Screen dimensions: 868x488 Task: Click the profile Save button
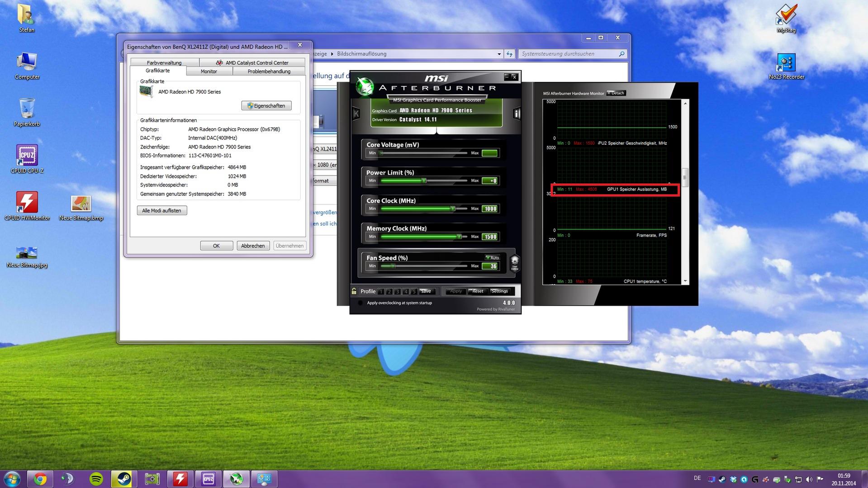[426, 291]
